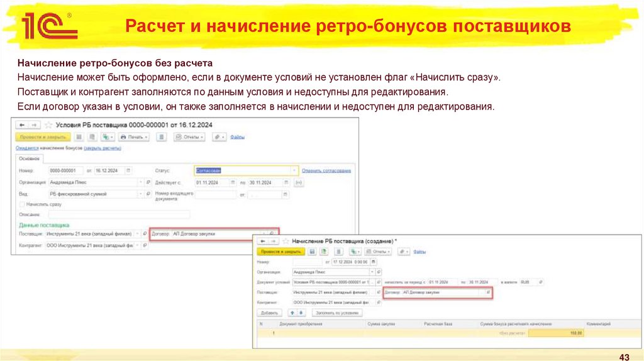Go back in Начисление РБ поставщика window
The height and width of the screenshot is (361, 644).
tap(262, 241)
